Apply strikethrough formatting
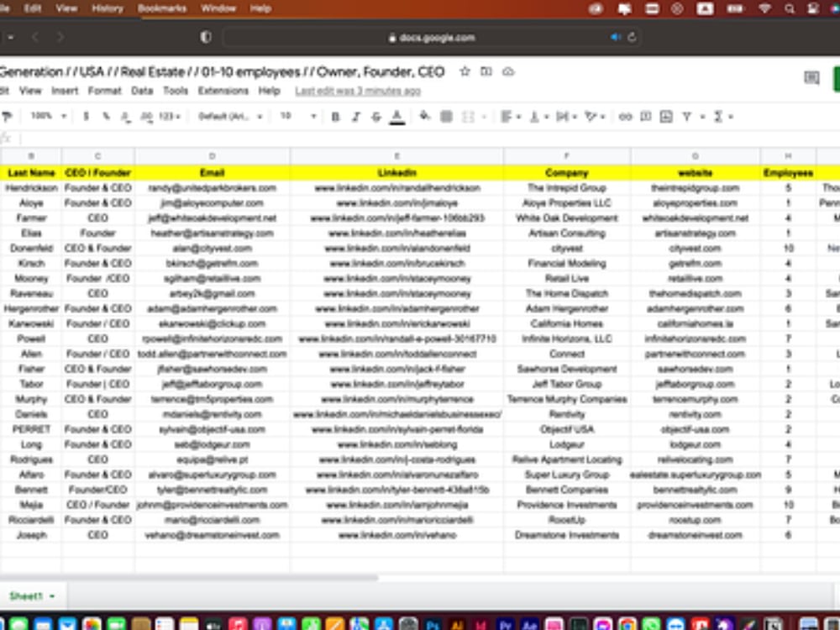 pos(376,116)
